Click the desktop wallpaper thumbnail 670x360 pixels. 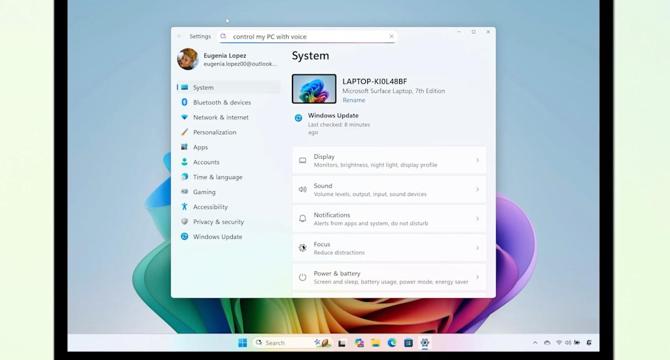[314, 89]
